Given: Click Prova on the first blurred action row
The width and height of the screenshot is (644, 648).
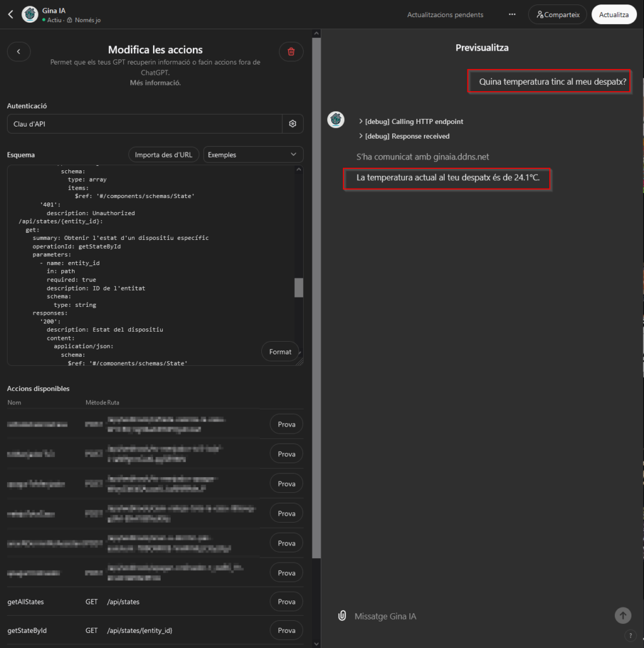Looking at the screenshot, I should pyautogui.click(x=287, y=425).
